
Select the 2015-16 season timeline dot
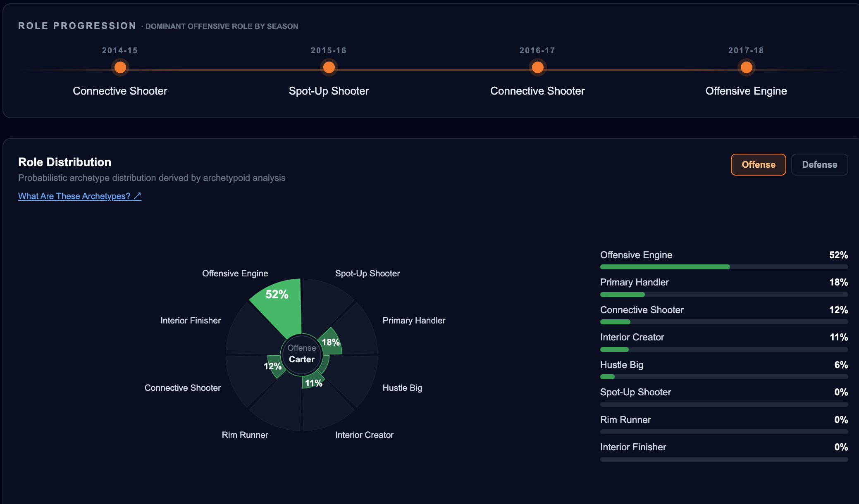329,67
